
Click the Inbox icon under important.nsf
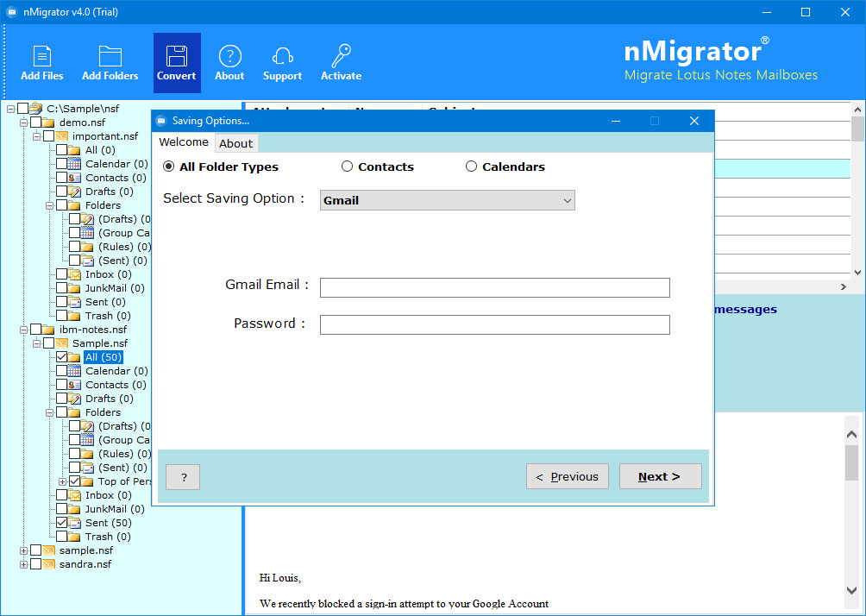click(x=74, y=274)
